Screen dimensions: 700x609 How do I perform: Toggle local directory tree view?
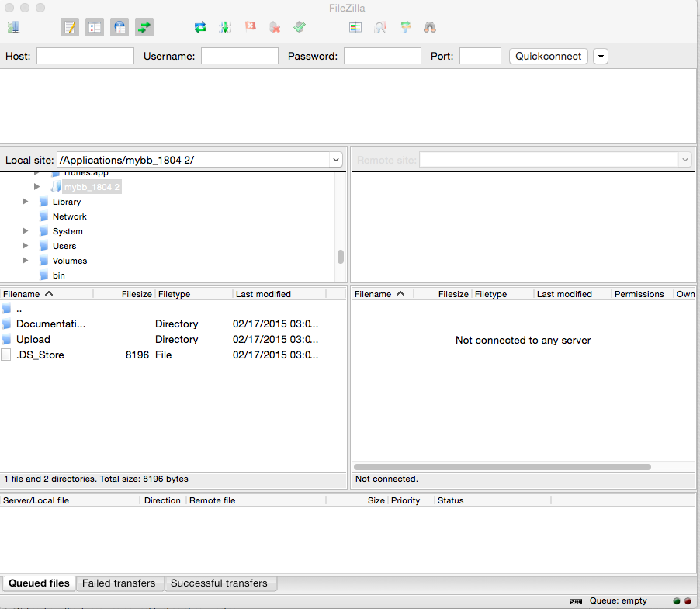(95, 28)
